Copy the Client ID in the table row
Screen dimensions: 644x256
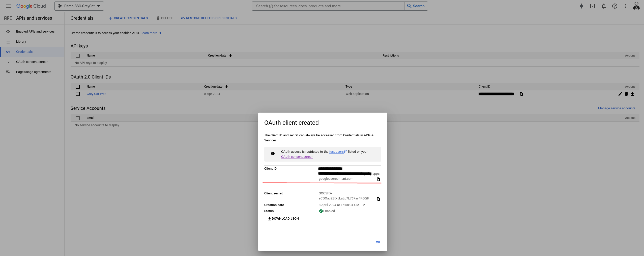[x=521, y=94]
